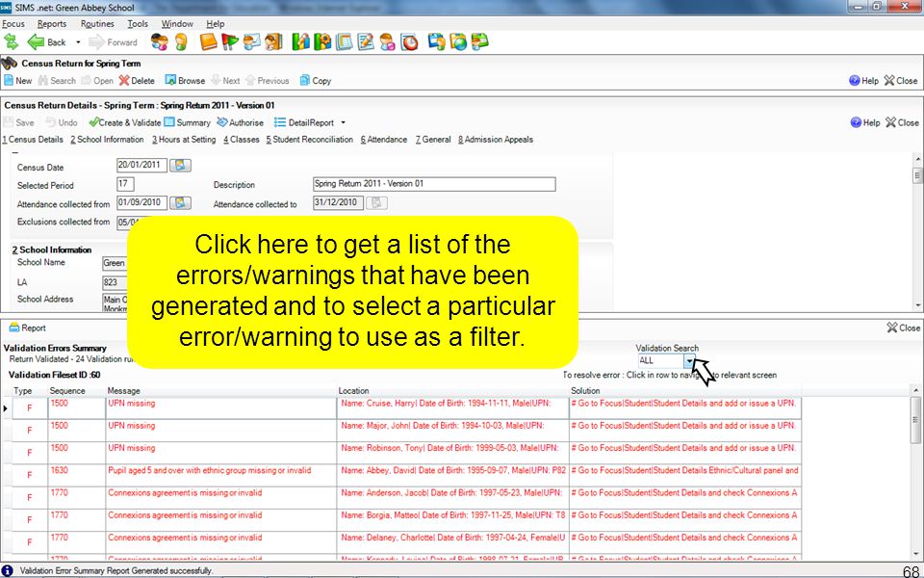Click the Copy toolbar button
924x578 pixels.
[x=316, y=81]
